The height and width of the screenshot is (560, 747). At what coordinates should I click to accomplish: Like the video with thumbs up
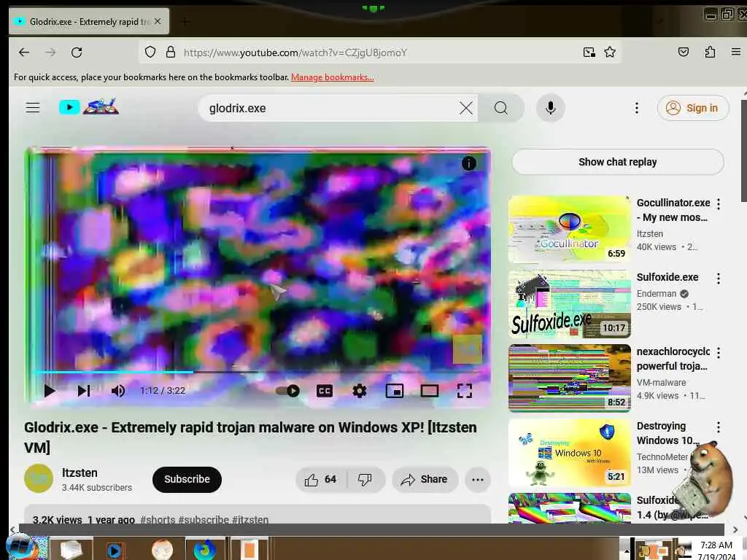point(321,480)
